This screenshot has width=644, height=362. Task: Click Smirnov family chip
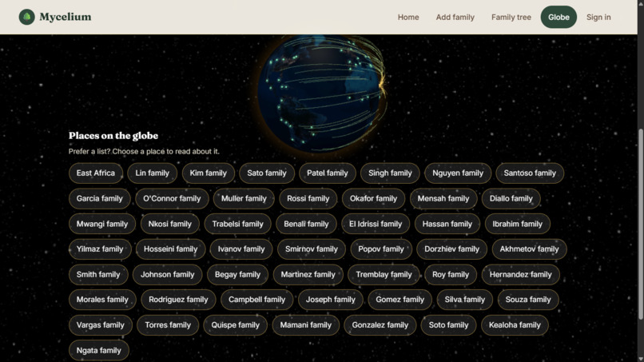[312, 249]
